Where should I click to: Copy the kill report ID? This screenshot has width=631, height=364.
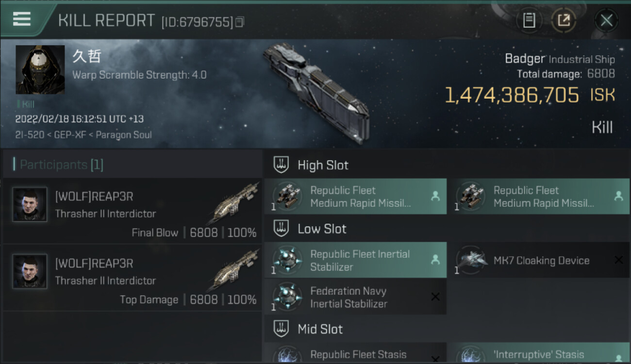[240, 22]
